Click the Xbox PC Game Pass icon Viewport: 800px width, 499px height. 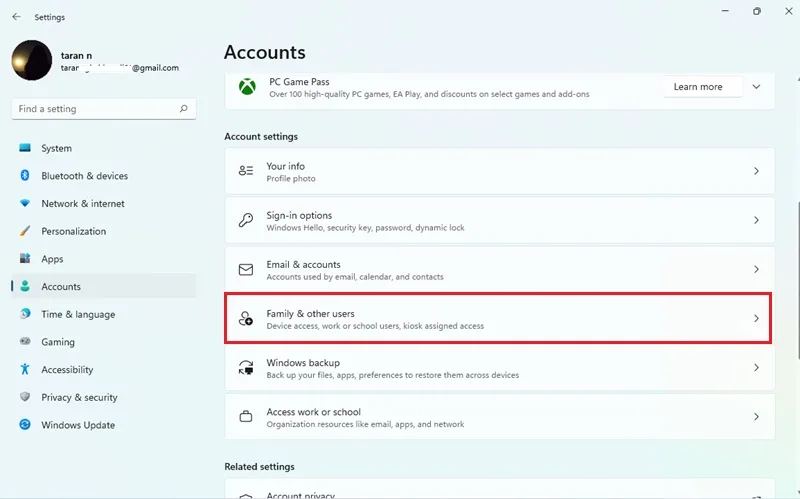[x=247, y=87]
